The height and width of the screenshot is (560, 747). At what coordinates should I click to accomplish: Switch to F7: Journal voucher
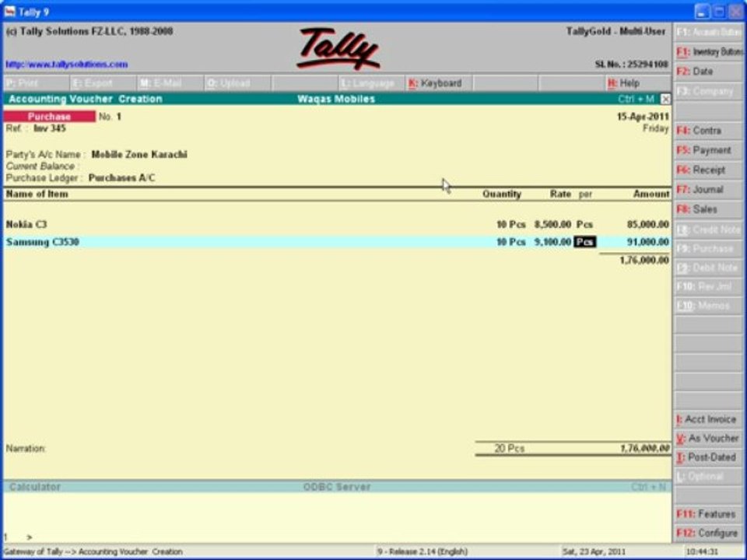[708, 190]
